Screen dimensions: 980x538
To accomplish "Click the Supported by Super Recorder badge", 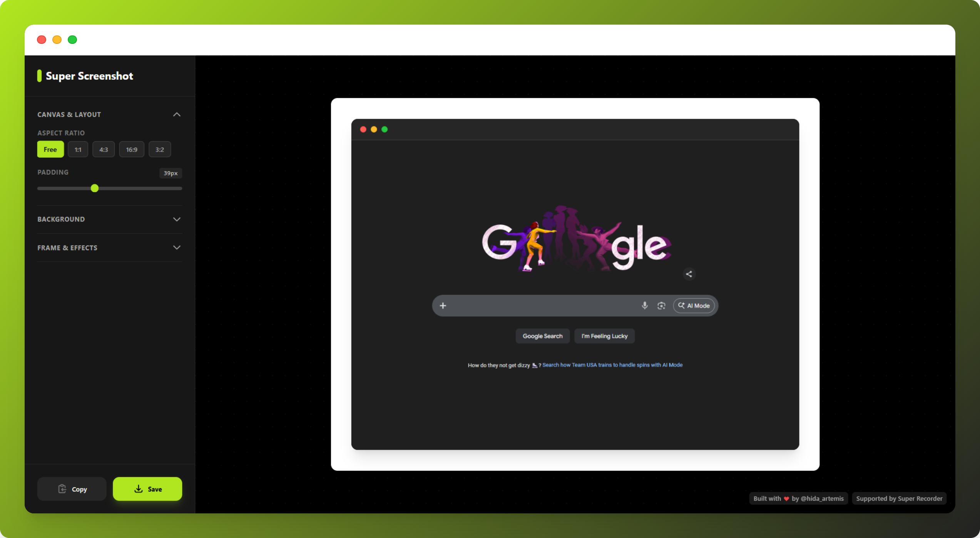I will pyautogui.click(x=899, y=498).
